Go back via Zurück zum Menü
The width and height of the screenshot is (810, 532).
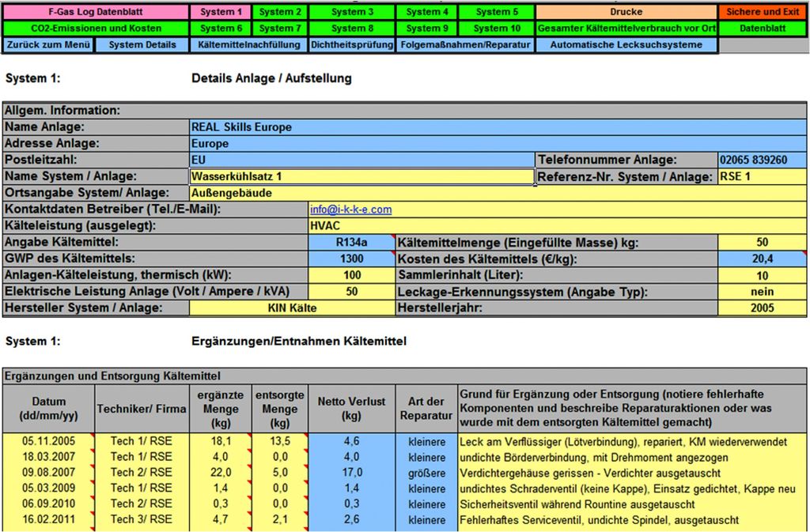(48, 45)
